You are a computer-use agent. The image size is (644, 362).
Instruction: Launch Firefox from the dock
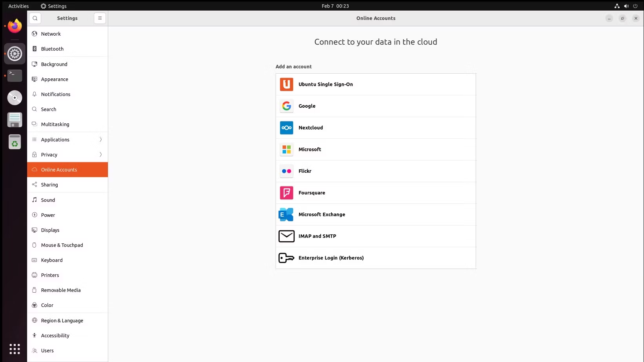tap(15, 26)
